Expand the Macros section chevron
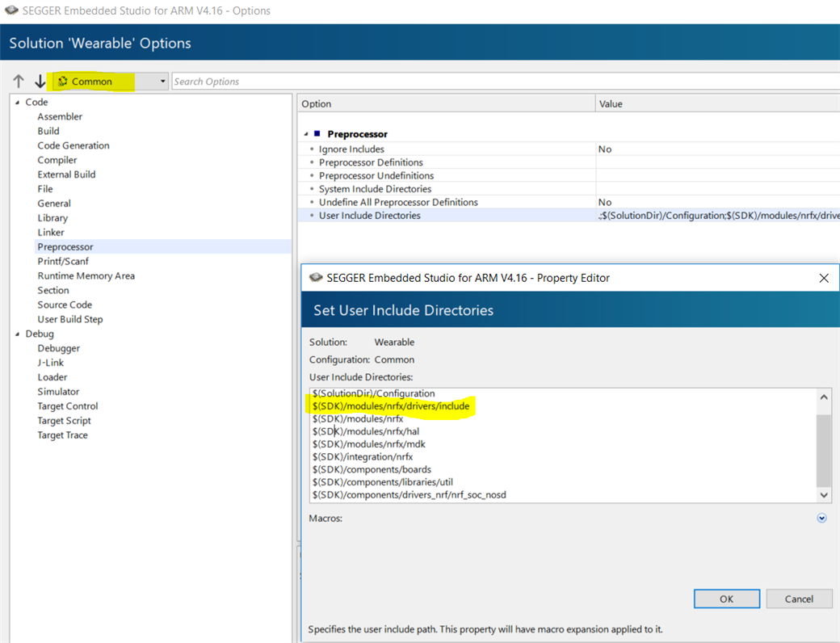 [821, 518]
